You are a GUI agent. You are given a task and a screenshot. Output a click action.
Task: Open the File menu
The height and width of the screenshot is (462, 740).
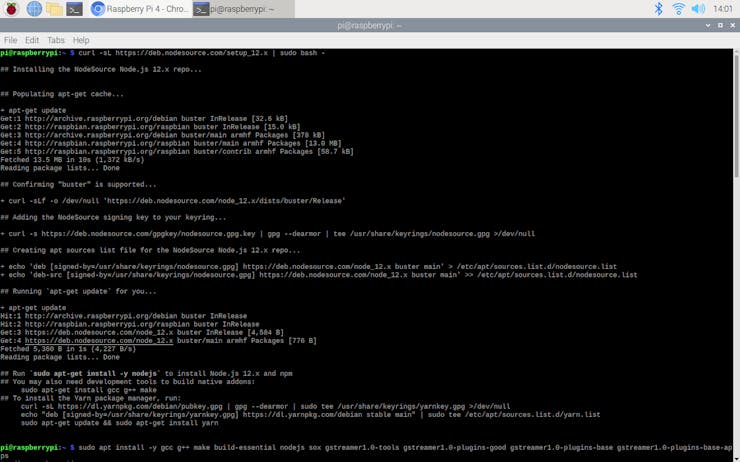[x=10, y=40]
